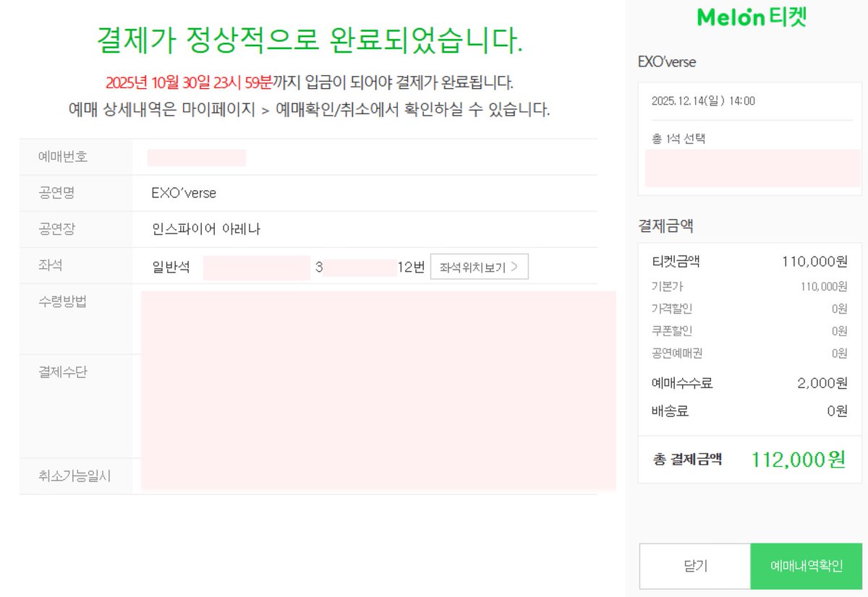Viewport: 868px width, 597px height.
Task: Click the red deadline 2025년 10월 30일 23시 59분
Action: [x=190, y=82]
